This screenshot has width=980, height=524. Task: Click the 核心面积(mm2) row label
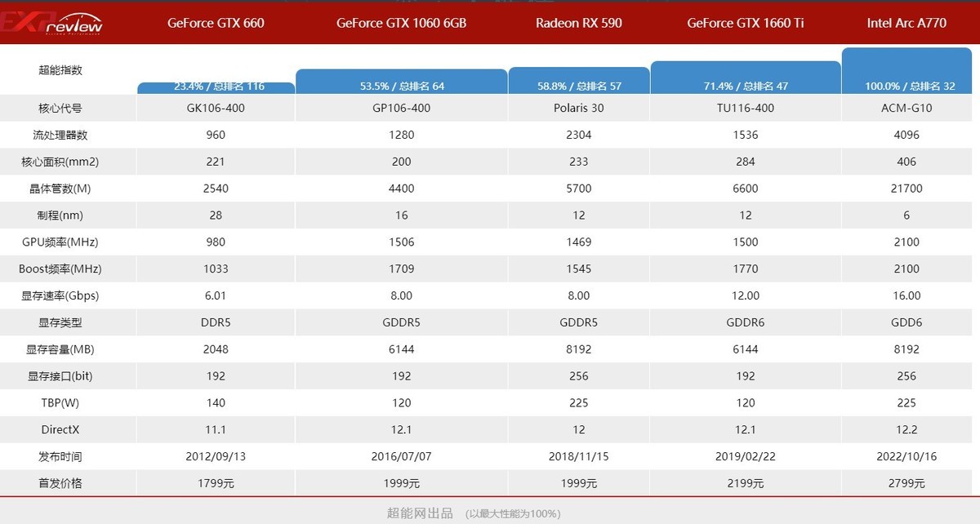(x=60, y=162)
